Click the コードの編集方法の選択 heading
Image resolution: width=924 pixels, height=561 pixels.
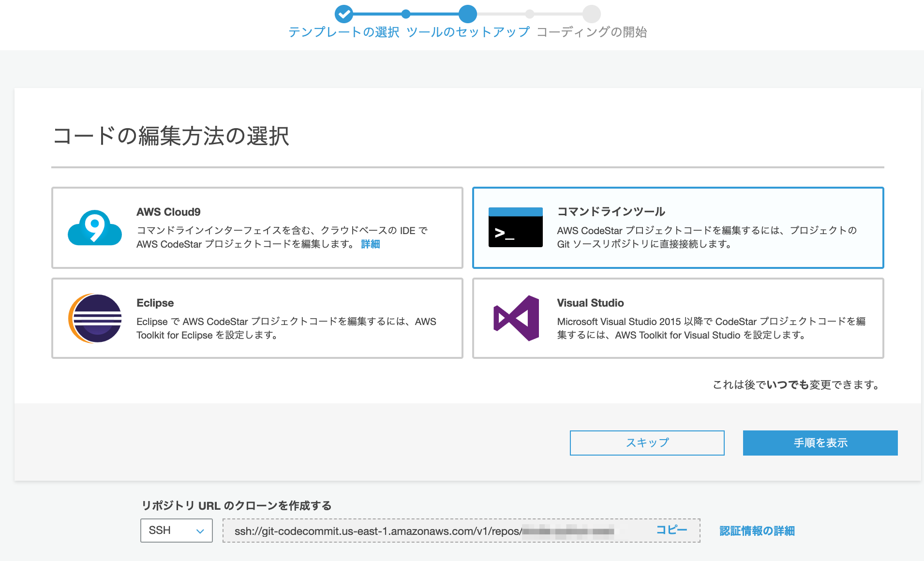point(171,136)
